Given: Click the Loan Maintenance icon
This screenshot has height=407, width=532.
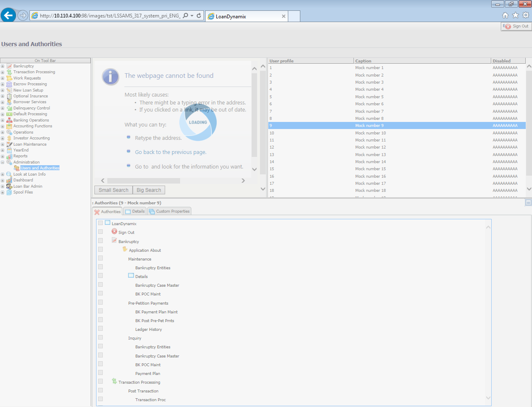Looking at the screenshot, I should click(9, 144).
